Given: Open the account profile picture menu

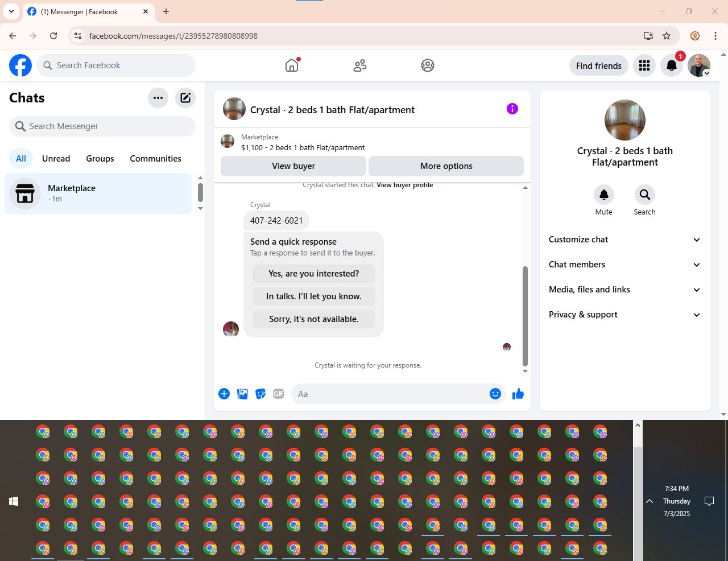Looking at the screenshot, I should (x=699, y=65).
